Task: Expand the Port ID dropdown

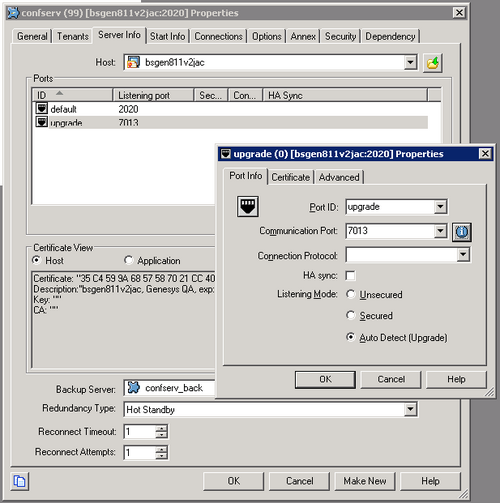Action: (x=440, y=207)
